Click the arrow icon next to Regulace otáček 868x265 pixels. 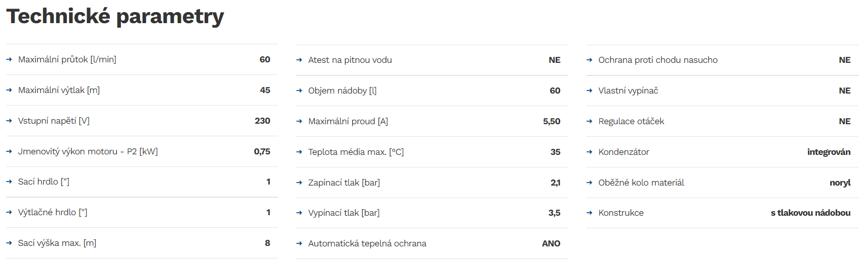point(589,121)
